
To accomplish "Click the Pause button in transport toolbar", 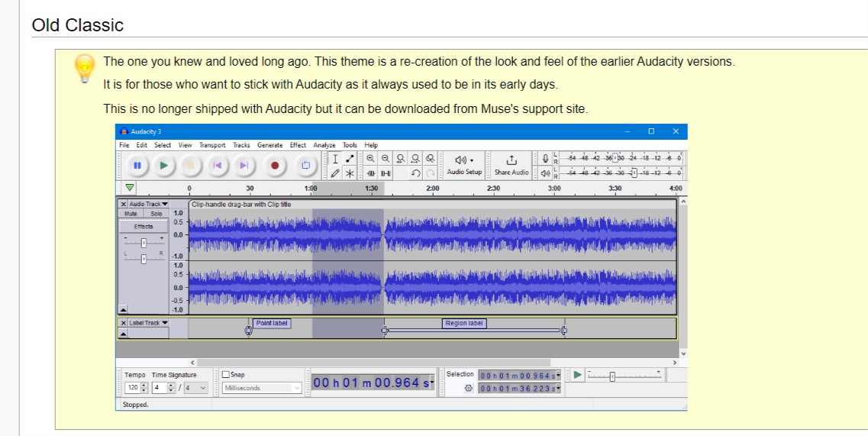I will click(x=137, y=165).
